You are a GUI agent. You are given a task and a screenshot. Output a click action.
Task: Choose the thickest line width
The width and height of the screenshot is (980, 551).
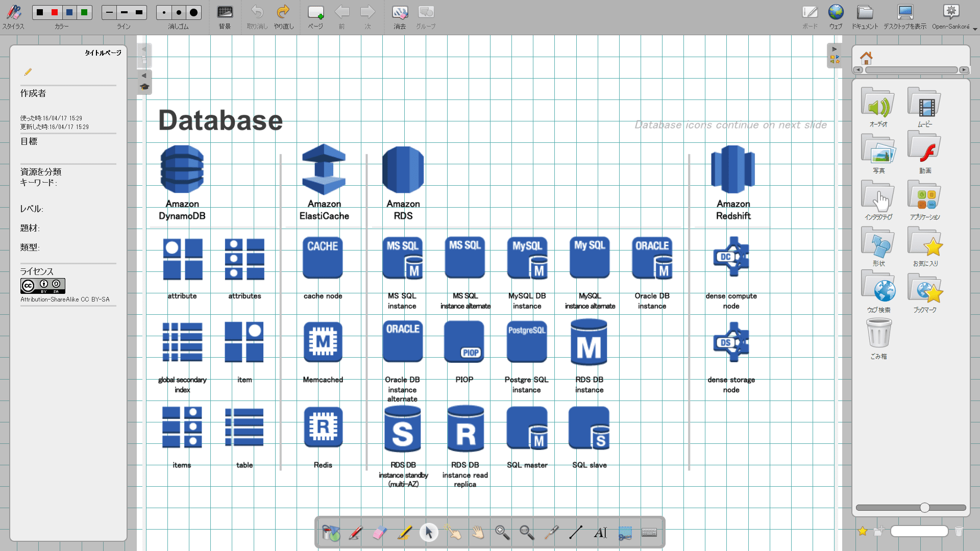tap(139, 12)
